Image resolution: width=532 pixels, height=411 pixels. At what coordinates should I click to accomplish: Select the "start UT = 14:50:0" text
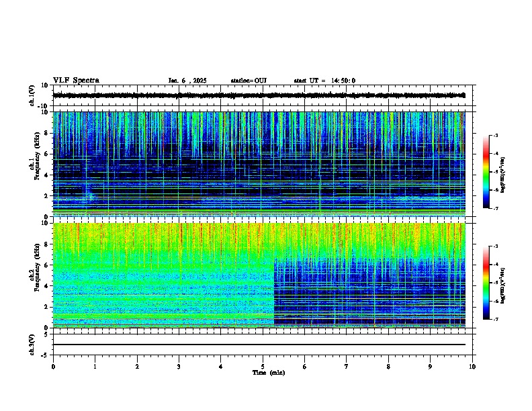coord(324,81)
